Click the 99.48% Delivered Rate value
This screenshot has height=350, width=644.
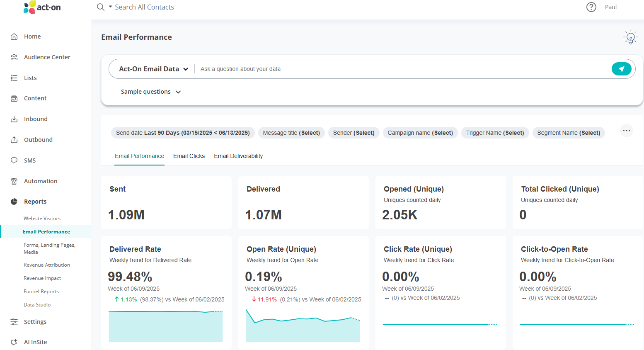(130, 277)
